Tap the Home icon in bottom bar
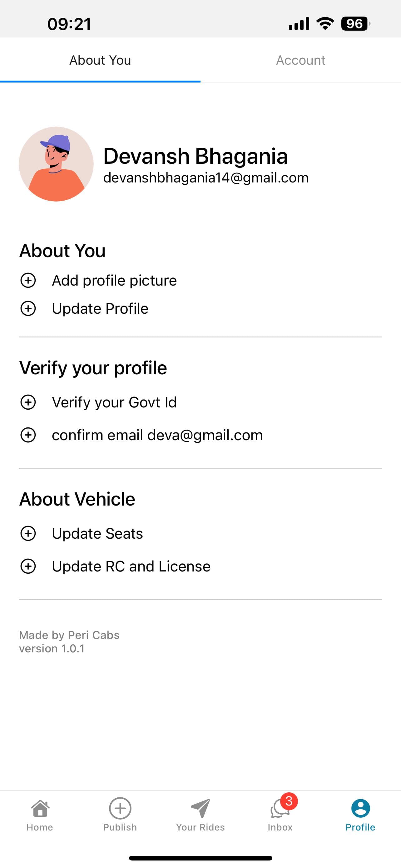The width and height of the screenshot is (401, 868). click(40, 808)
